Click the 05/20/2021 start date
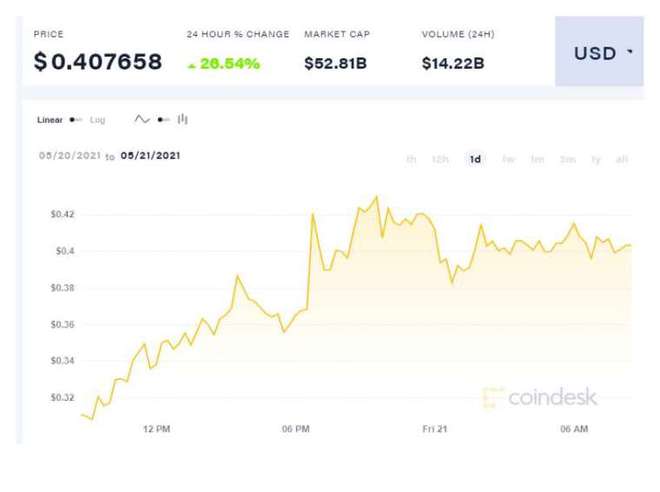 [69, 156]
